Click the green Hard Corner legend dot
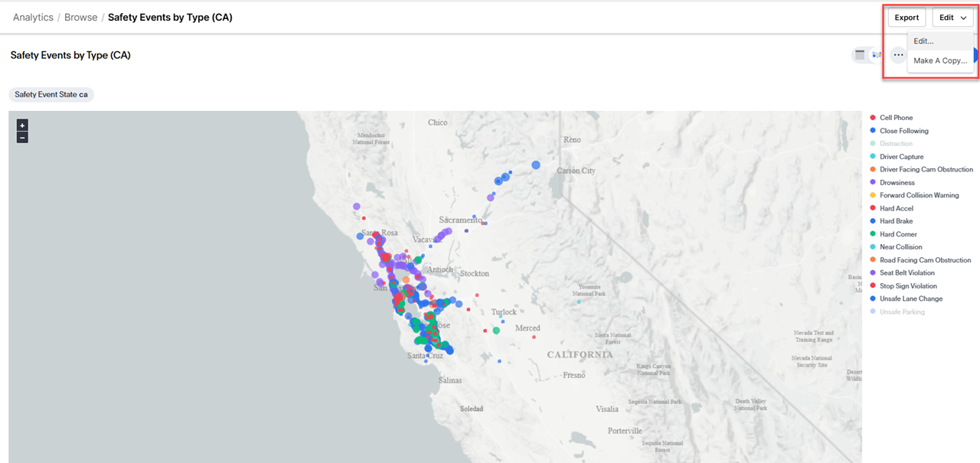980x463 pixels. click(x=873, y=234)
